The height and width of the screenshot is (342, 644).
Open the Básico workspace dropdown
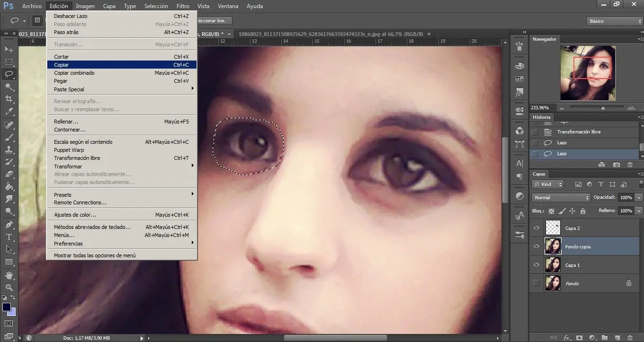point(614,21)
